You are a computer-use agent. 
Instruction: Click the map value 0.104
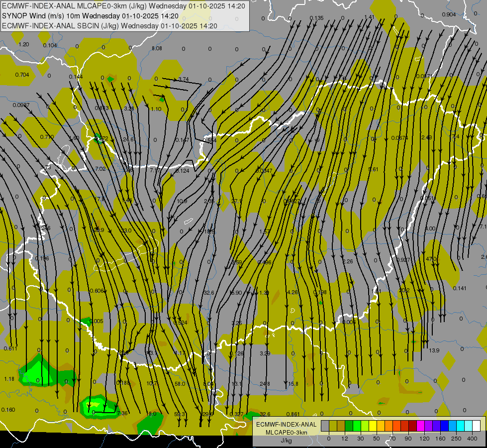click(50, 45)
